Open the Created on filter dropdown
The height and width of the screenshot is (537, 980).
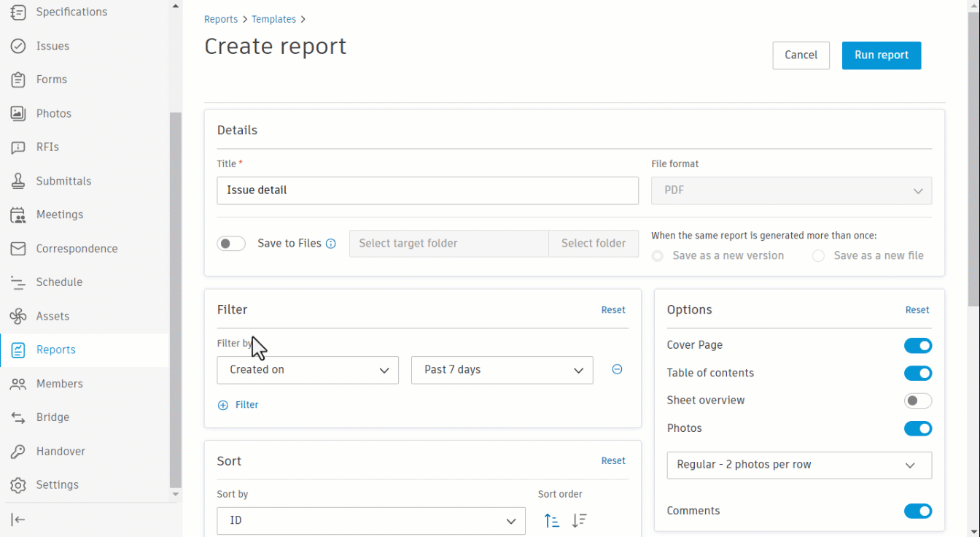[x=308, y=370]
